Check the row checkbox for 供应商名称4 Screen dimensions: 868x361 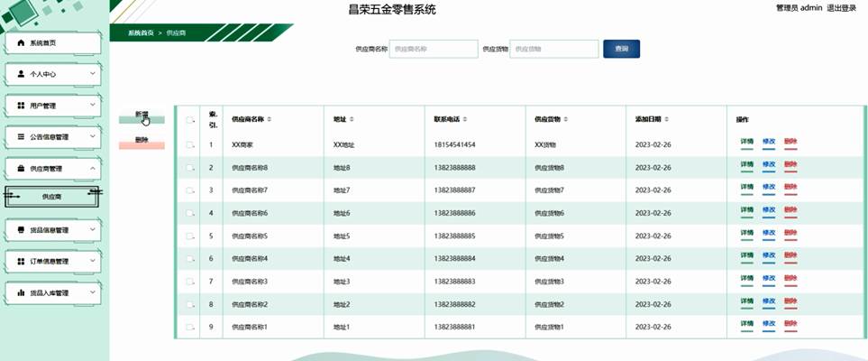[x=189, y=258]
